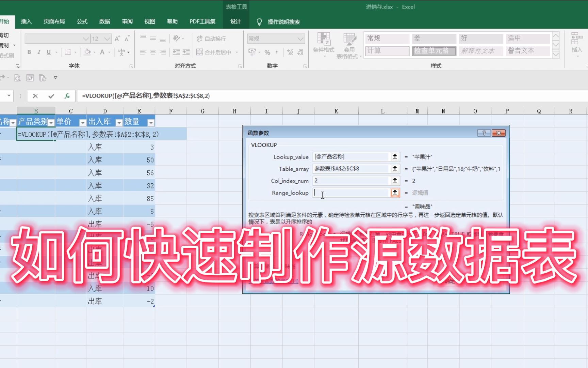Open the 审阅 ribbon tab
Image resolution: width=588 pixels, height=368 pixels.
pos(127,21)
